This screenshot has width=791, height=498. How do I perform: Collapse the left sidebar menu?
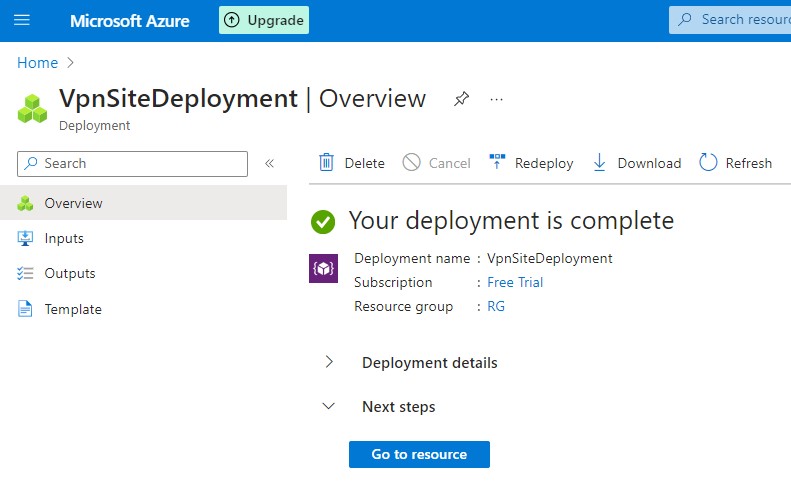(269, 163)
